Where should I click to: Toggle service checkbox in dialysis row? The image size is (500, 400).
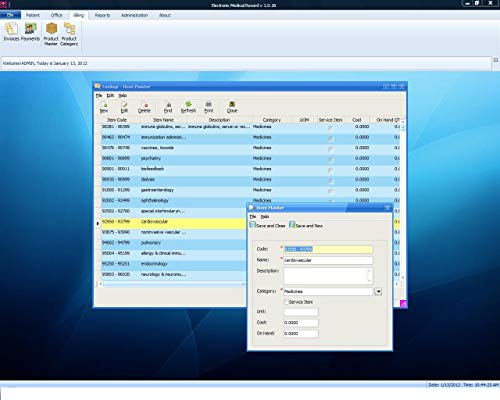[331, 181]
